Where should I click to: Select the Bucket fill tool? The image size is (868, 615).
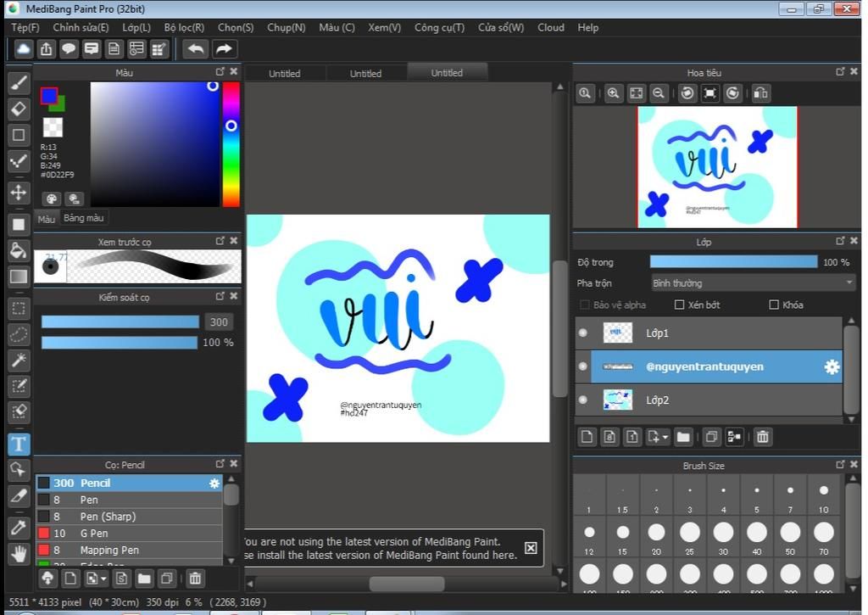(x=19, y=250)
